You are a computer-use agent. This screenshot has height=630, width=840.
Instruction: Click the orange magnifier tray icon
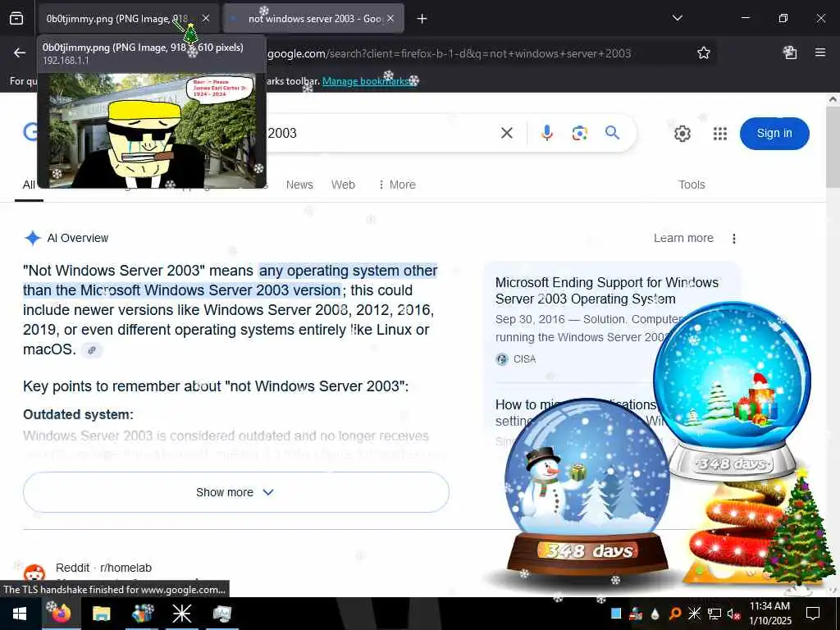coord(675,614)
